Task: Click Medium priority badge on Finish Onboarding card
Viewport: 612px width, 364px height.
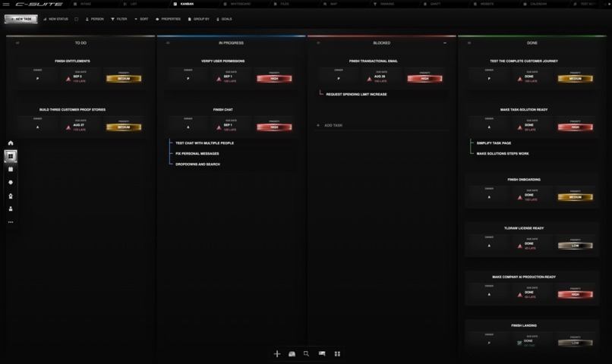Action: coord(575,197)
